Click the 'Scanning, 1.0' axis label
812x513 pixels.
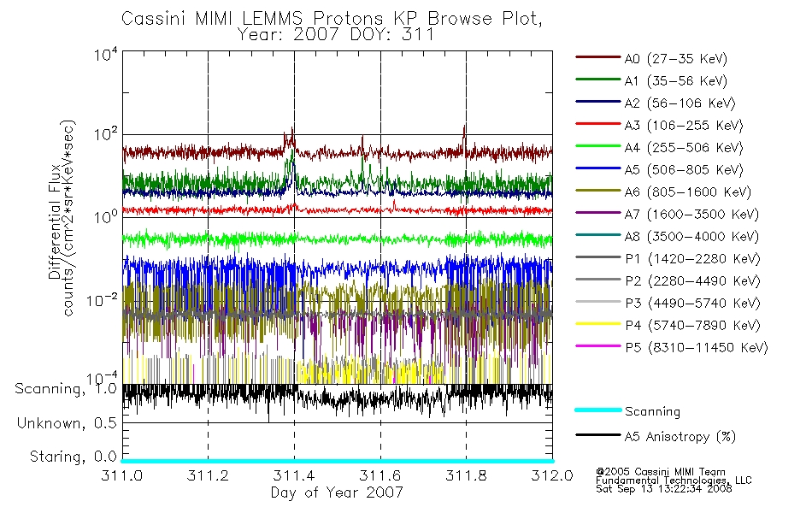[x=66, y=389]
